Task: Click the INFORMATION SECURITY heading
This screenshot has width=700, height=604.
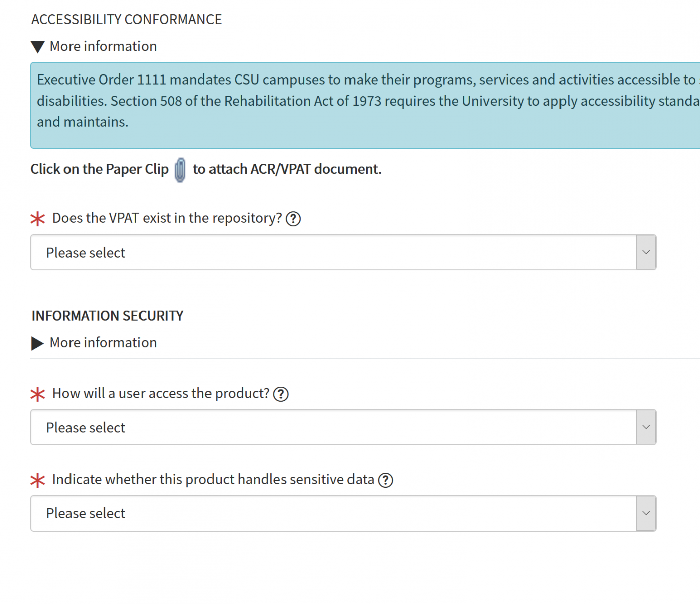Action: (107, 316)
